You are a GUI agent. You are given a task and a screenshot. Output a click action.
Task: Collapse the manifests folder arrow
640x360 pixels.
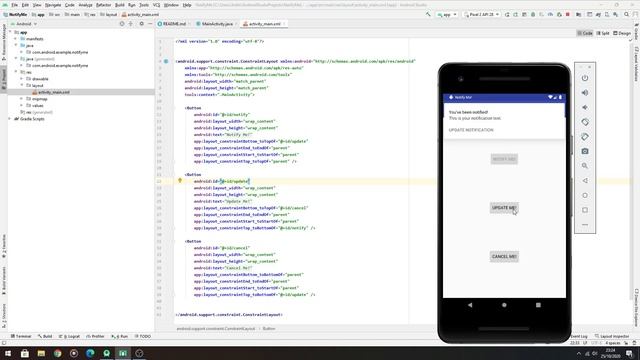tap(16, 39)
